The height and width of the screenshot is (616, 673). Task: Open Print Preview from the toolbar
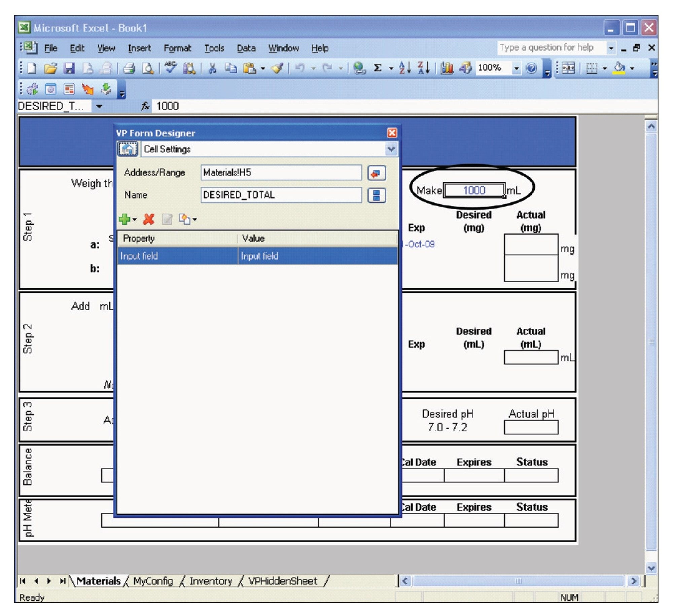(147, 68)
